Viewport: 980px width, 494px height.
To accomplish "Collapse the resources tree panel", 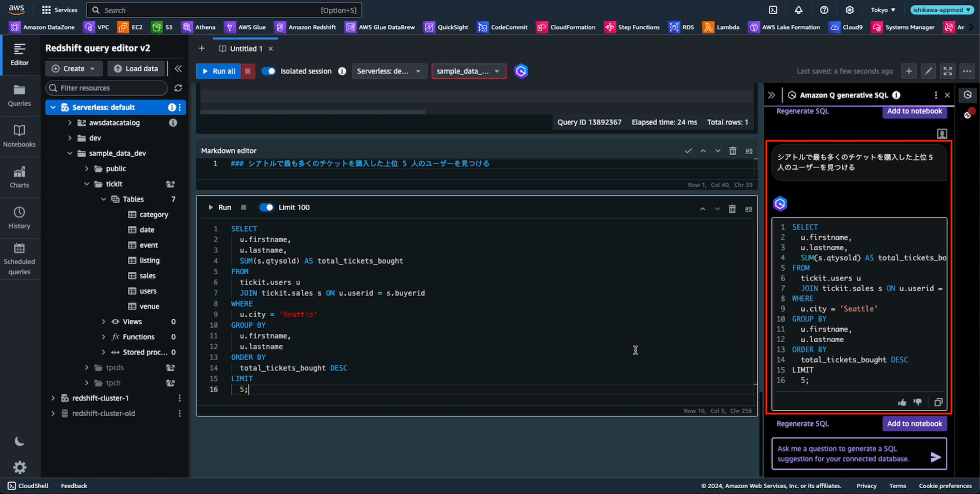I will click(x=178, y=69).
